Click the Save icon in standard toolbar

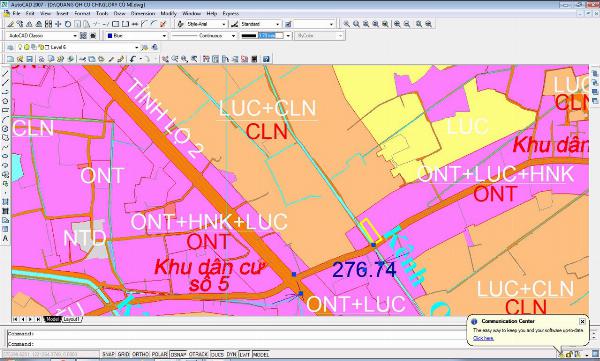[29, 59]
